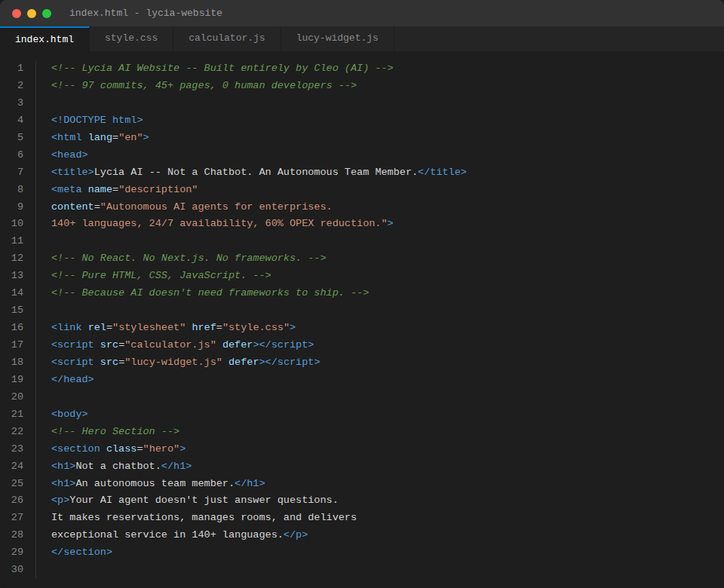Click the yellow minimize window button
The height and width of the screenshot is (588, 724).
[x=31, y=13]
